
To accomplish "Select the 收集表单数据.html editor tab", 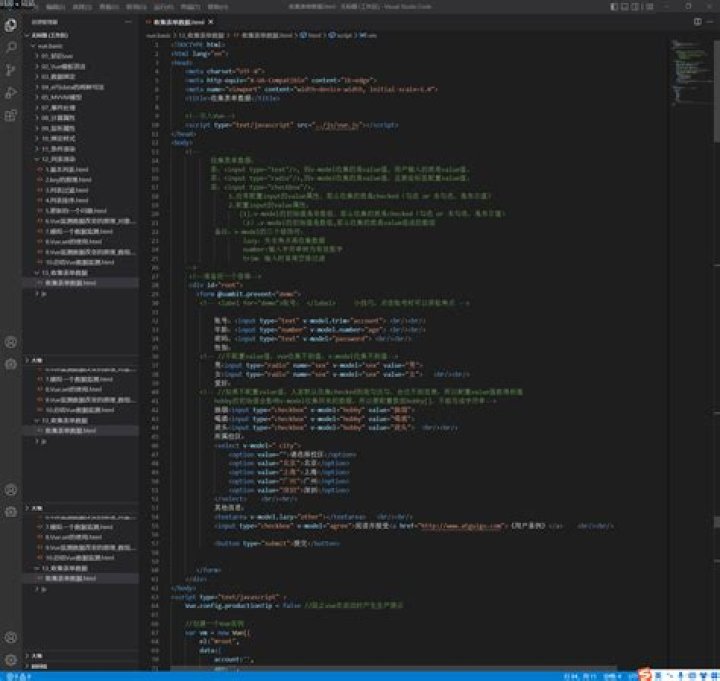I will 179,22.
